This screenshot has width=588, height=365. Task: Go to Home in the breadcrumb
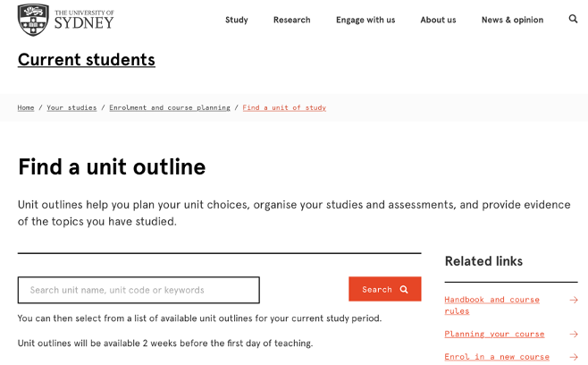point(26,107)
